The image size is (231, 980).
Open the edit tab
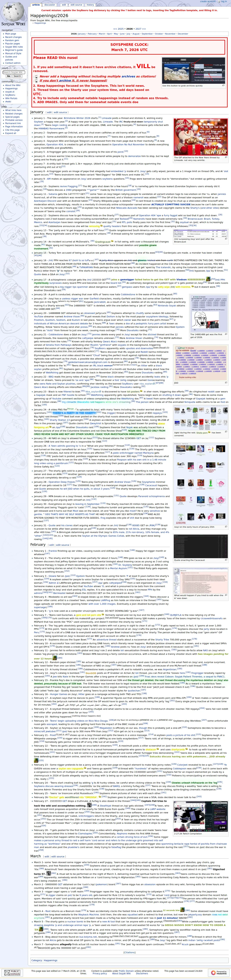tap(64, 5)
